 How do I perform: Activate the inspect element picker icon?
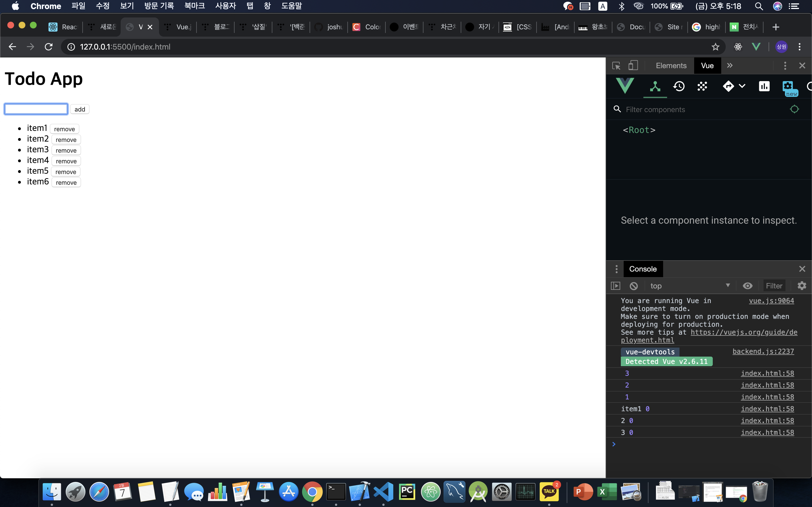click(x=616, y=66)
